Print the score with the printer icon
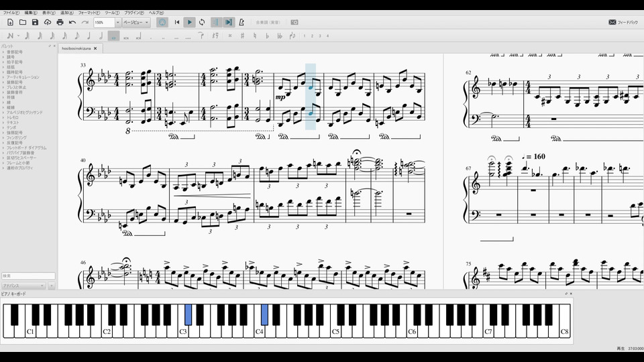 click(x=60, y=22)
